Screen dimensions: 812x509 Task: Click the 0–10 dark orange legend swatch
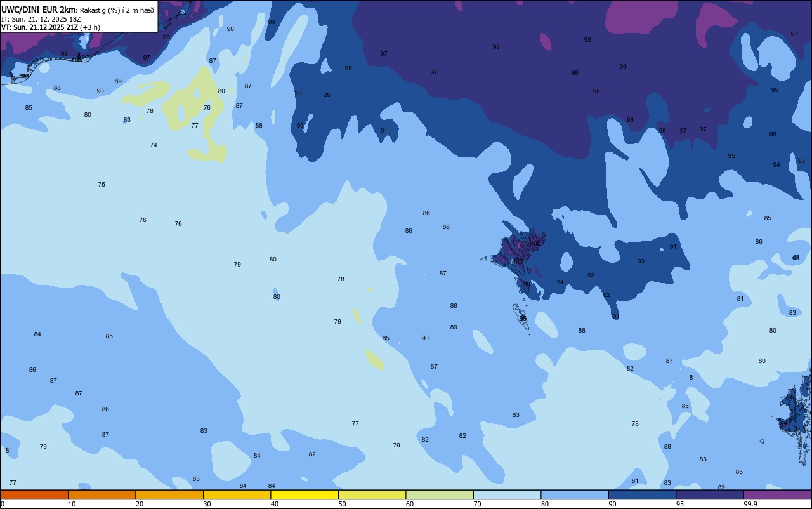[x=34, y=494]
